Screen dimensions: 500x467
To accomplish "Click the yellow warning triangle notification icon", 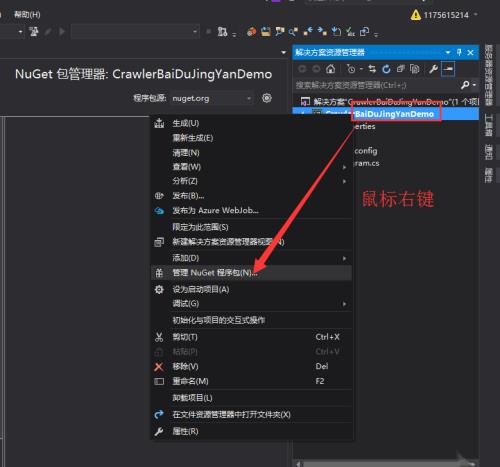I will pos(416,15).
